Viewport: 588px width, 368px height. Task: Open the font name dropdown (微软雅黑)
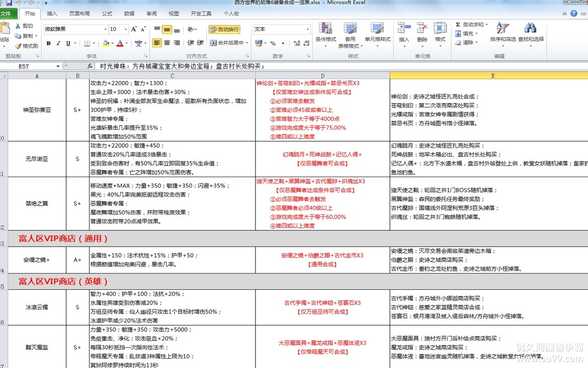[x=105, y=29]
